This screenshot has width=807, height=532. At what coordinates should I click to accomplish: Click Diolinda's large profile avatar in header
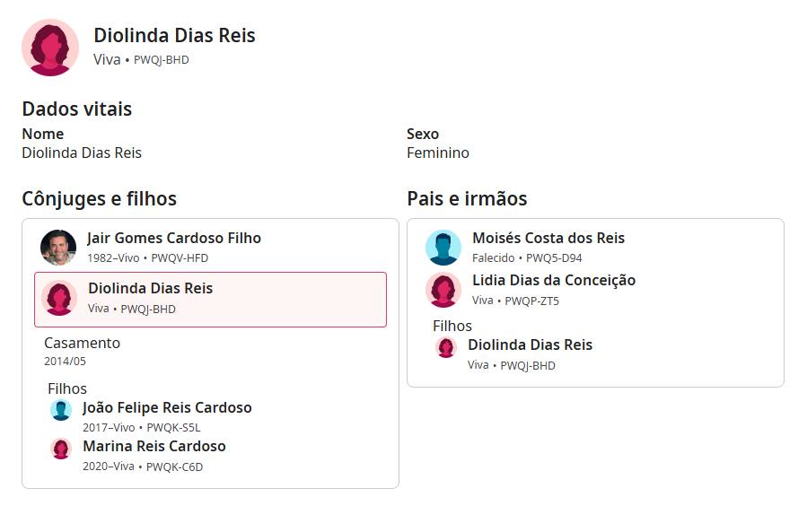(50, 48)
